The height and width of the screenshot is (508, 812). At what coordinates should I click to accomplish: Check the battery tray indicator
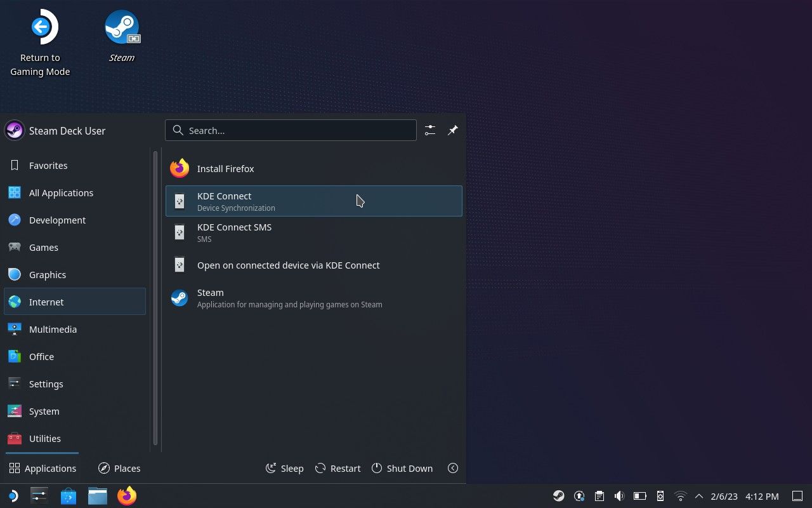tap(640, 496)
